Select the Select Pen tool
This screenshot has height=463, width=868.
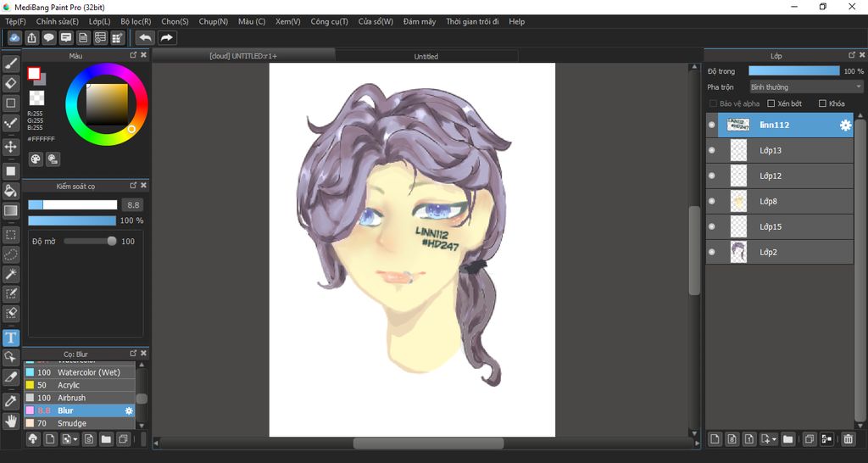(x=10, y=293)
